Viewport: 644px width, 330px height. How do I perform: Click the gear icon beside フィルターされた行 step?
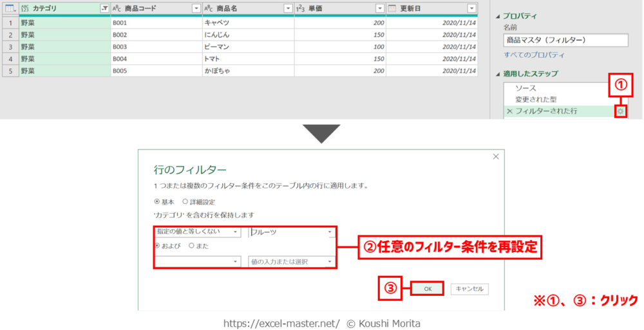pos(620,111)
